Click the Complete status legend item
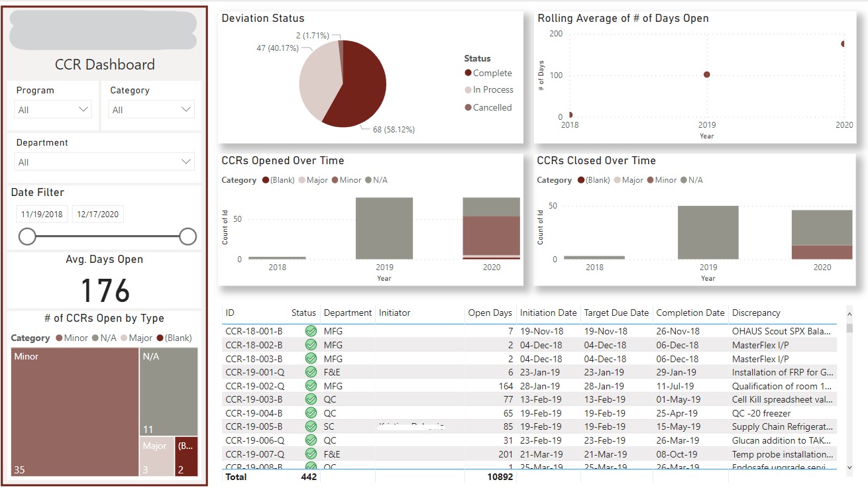This screenshot has height=488, width=868. [x=488, y=73]
